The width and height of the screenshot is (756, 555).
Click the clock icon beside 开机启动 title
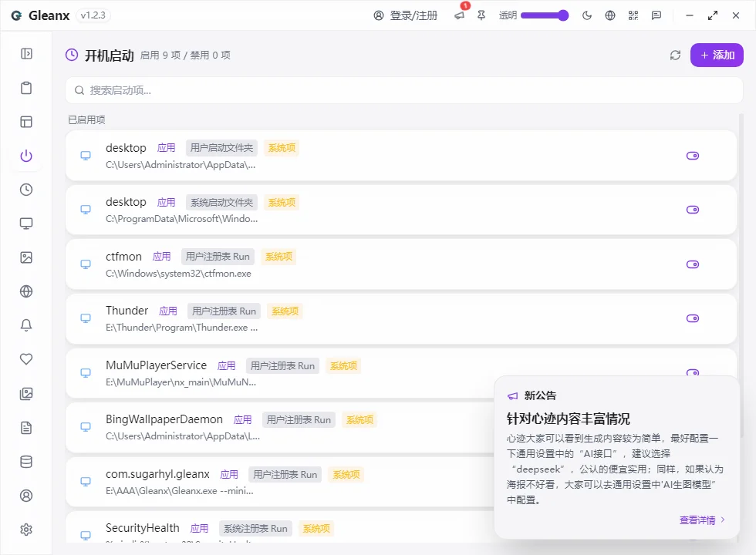[x=71, y=55]
